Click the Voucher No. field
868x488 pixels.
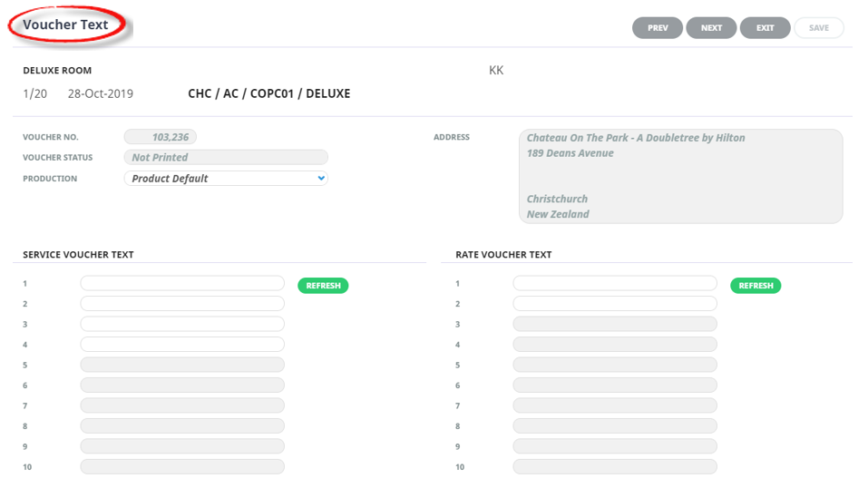pos(161,137)
